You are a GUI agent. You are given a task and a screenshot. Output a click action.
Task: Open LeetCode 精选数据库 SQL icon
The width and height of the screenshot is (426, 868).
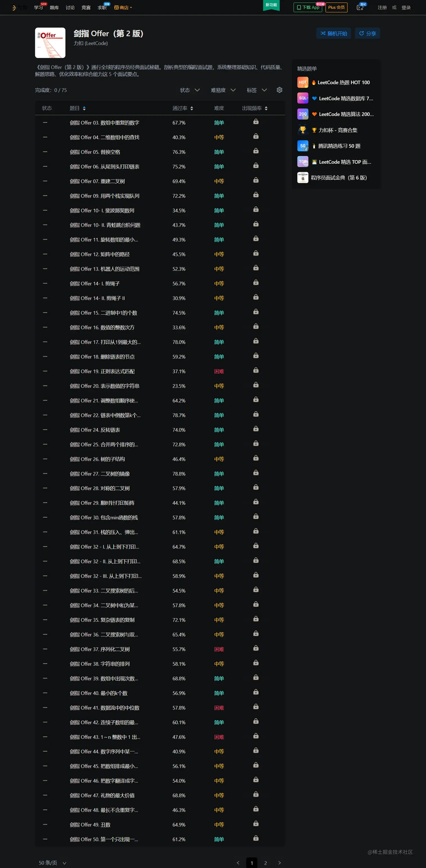[303, 98]
